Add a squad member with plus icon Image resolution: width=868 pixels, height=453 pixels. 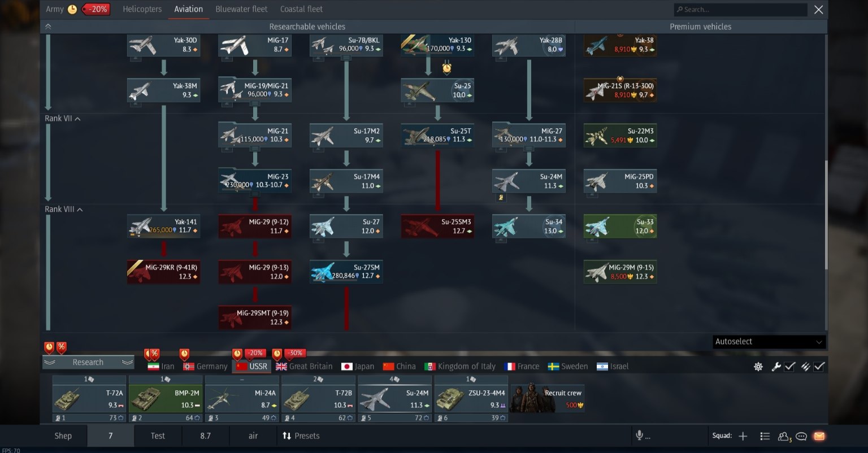coord(743,436)
